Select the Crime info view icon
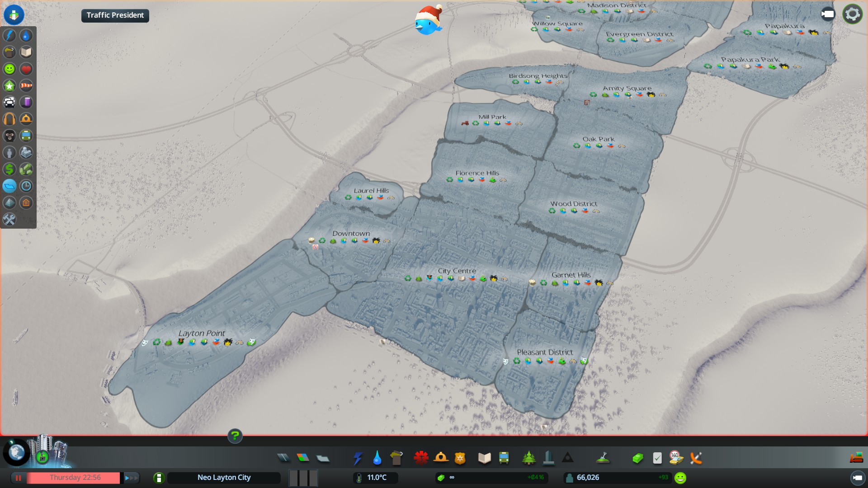 point(9,136)
